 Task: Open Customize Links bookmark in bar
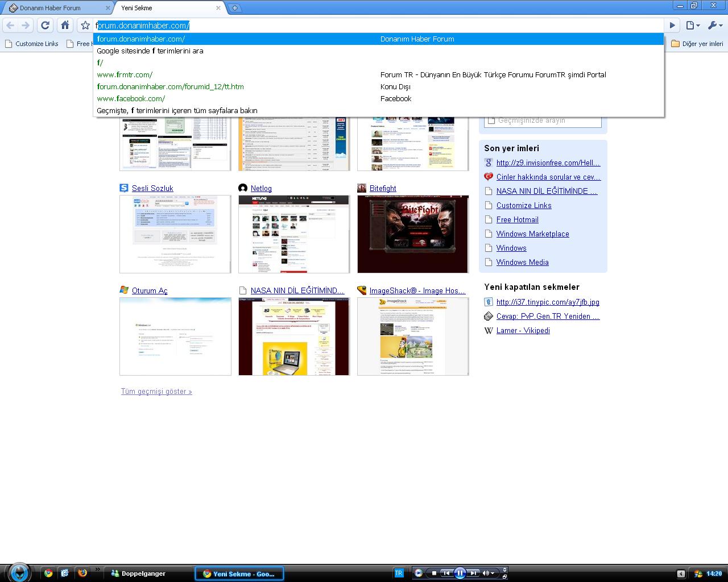tap(31, 44)
